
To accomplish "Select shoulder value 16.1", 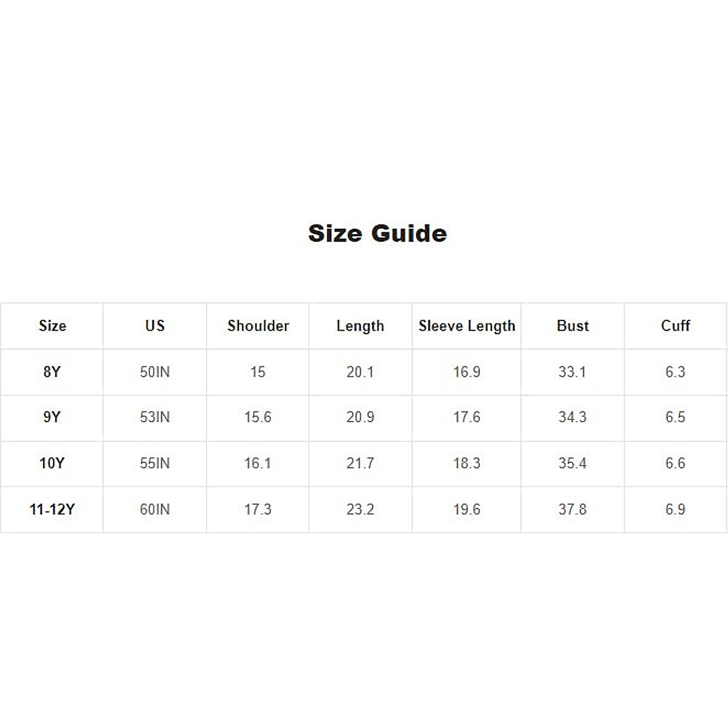I will tap(258, 463).
